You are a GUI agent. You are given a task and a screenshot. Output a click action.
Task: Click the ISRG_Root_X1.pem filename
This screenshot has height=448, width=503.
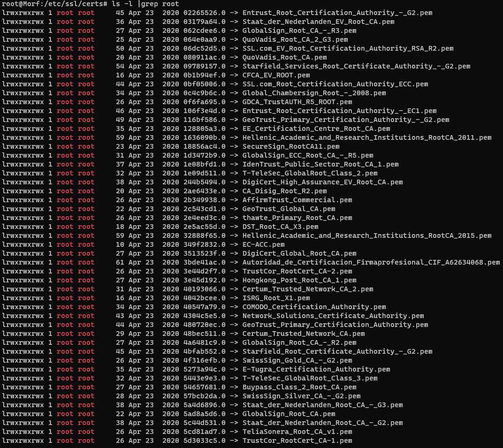coord(276,298)
